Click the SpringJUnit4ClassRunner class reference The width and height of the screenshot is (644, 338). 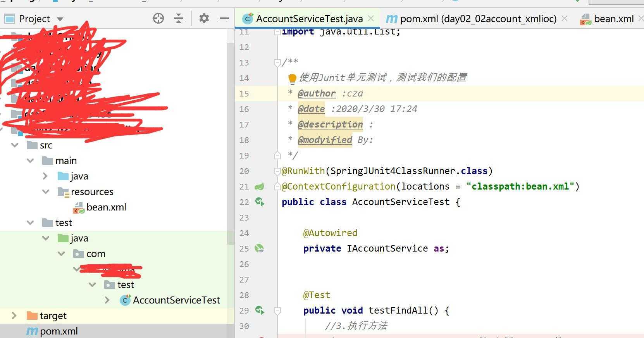click(x=393, y=171)
